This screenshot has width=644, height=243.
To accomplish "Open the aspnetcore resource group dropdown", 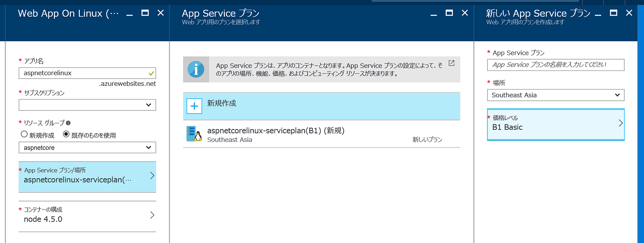I will (87, 147).
